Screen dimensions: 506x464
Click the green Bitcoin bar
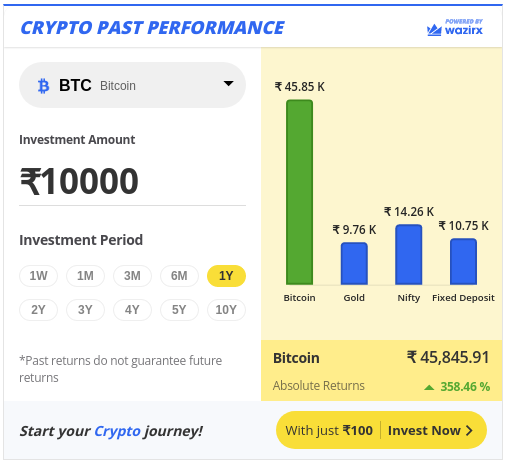coord(299,192)
